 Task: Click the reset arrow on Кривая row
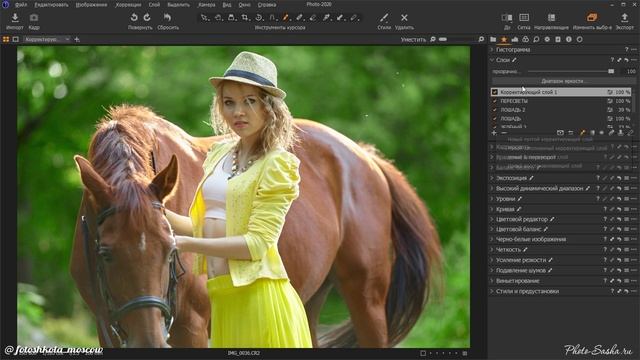(619, 209)
